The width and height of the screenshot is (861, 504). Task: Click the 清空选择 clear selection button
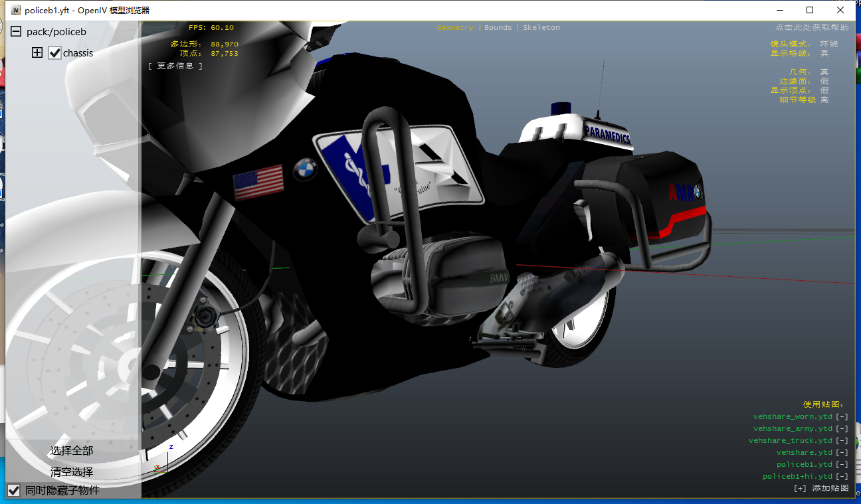[x=72, y=472]
